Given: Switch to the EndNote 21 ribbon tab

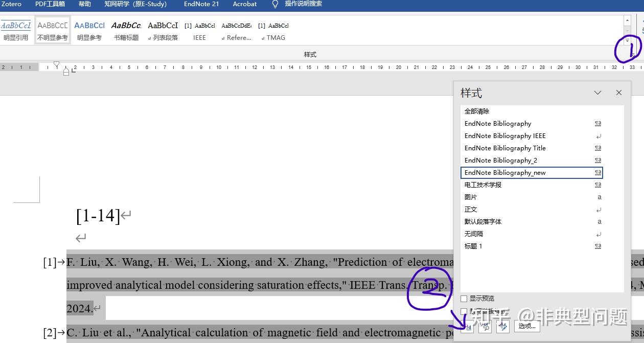Looking at the screenshot, I should pos(201,4).
